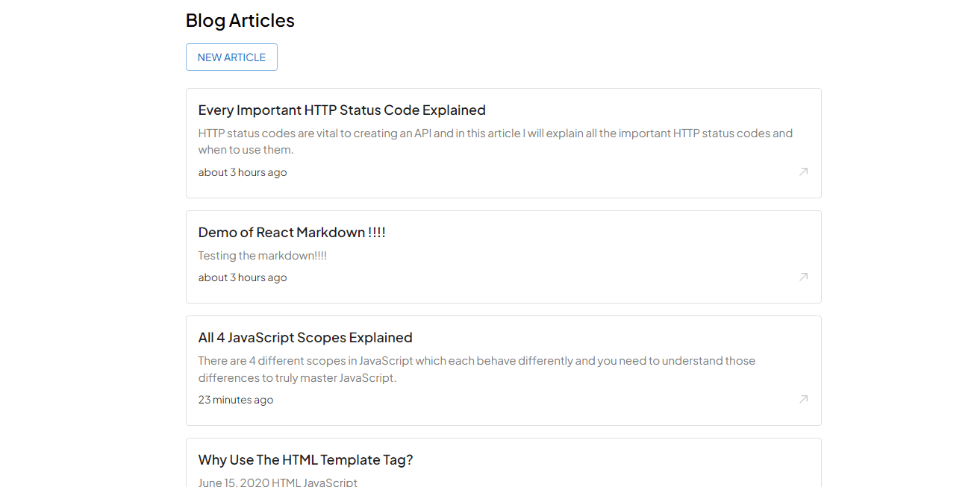The height and width of the screenshot is (487, 980).
Task: Open arrow icon on HTTP Status Code article
Action: pyautogui.click(x=803, y=172)
